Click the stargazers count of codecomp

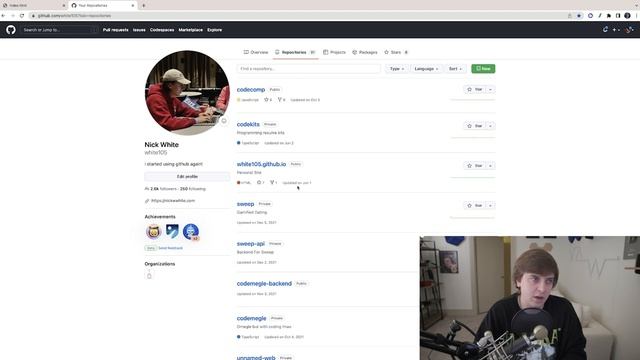[268, 100]
